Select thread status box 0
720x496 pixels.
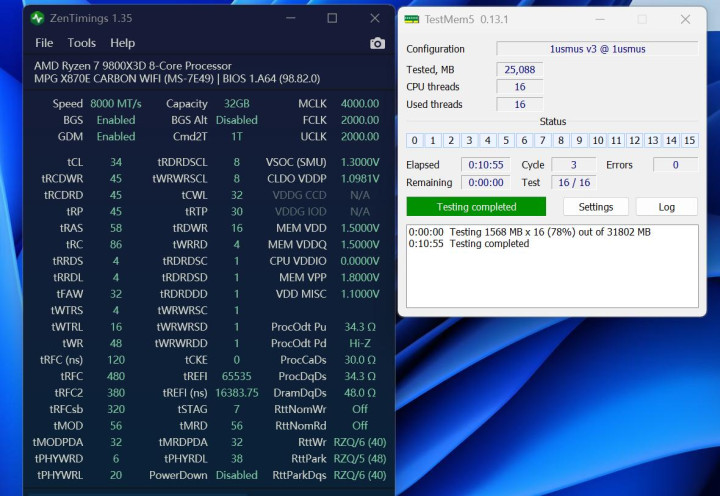pos(415,141)
